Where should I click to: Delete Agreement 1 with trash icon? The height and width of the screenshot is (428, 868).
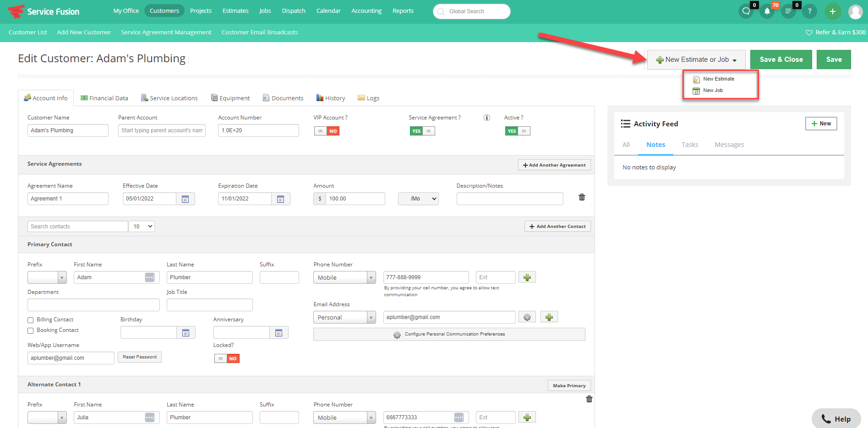(582, 197)
